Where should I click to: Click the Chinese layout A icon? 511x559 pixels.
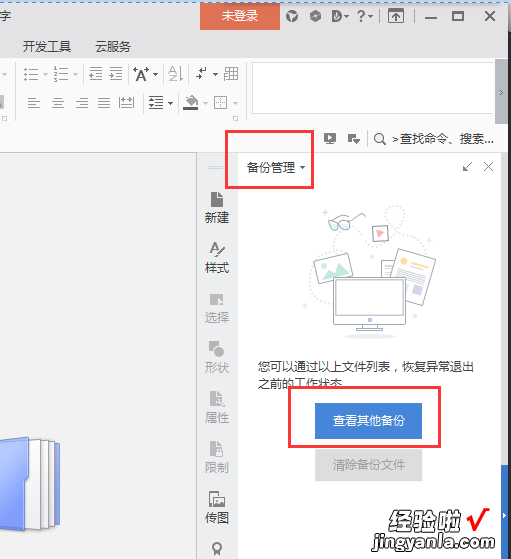[141, 74]
